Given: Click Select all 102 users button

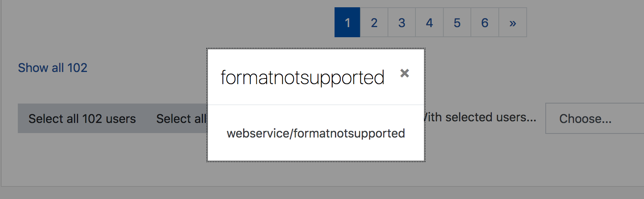Looking at the screenshot, I should click(x=82, y=119).
